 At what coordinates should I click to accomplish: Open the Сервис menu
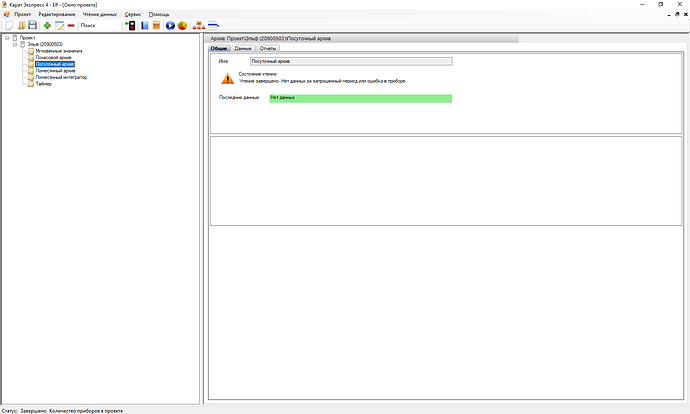132,14
